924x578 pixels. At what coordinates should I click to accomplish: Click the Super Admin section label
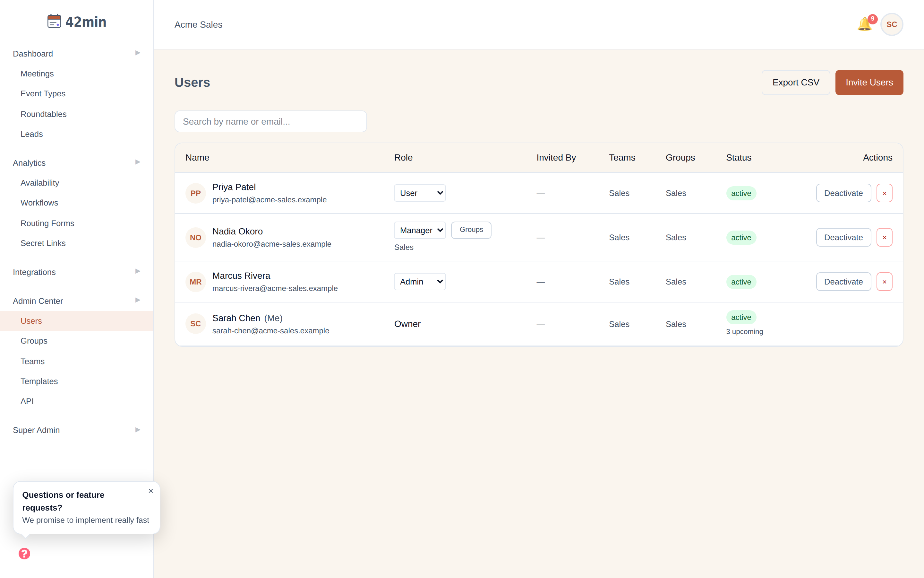[x=36, y=430]
